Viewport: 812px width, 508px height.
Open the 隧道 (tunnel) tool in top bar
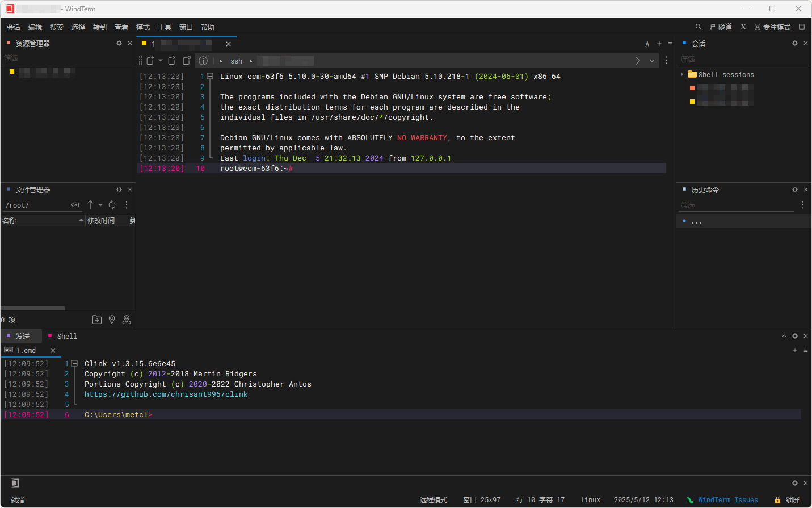[x=721, y=27]
